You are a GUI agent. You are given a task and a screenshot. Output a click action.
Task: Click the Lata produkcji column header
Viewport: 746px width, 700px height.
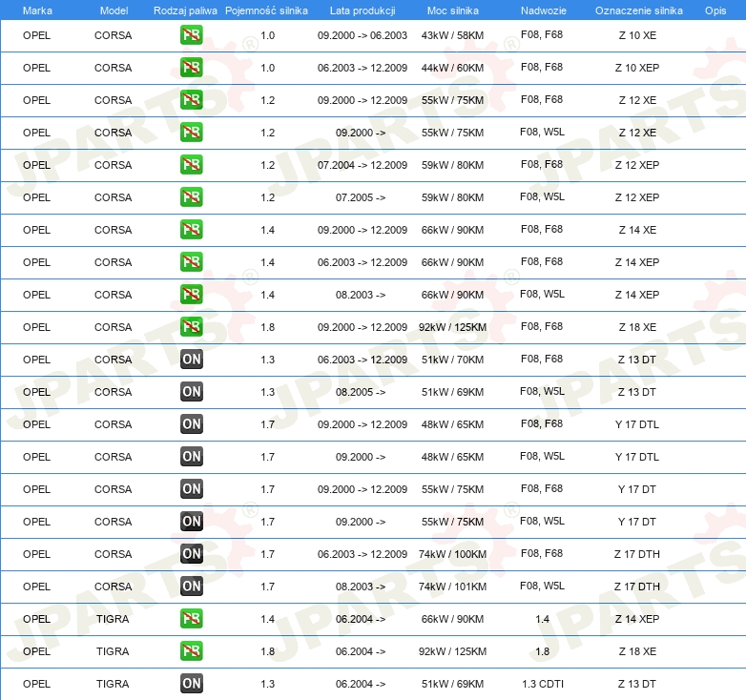[363, 10]
